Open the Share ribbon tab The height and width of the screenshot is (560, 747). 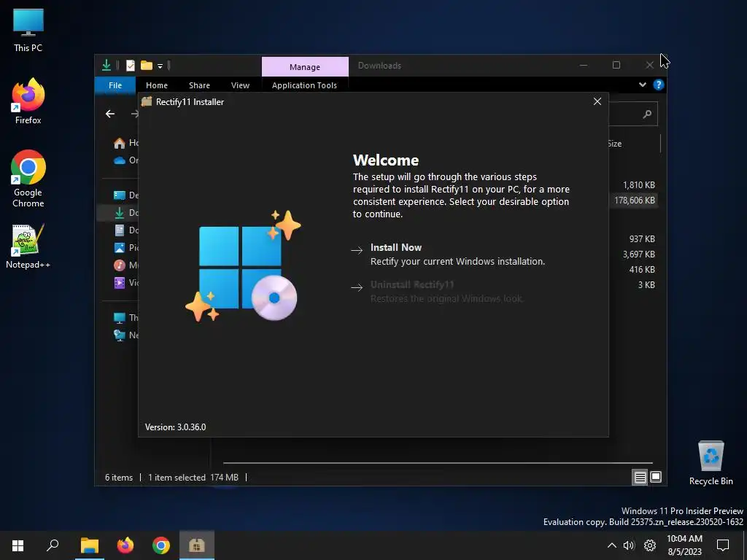tap(199, 85)
